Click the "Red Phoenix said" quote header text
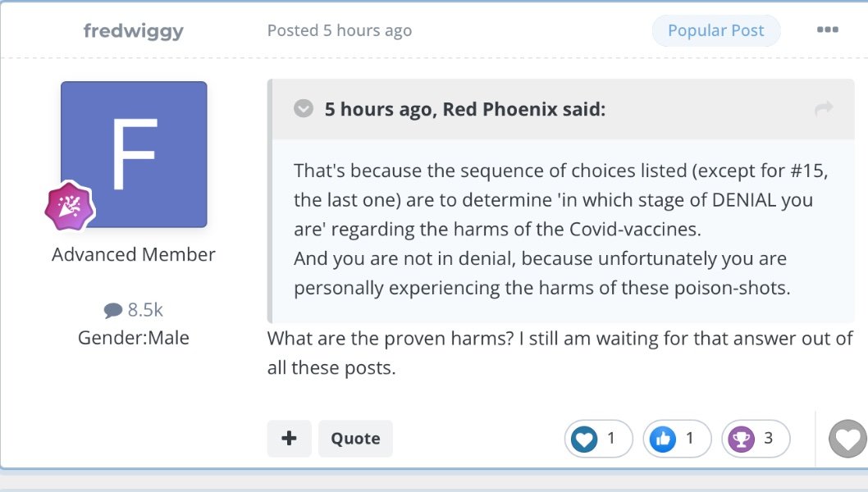This screenshot has height=492, width=868. tap(464, 109)
